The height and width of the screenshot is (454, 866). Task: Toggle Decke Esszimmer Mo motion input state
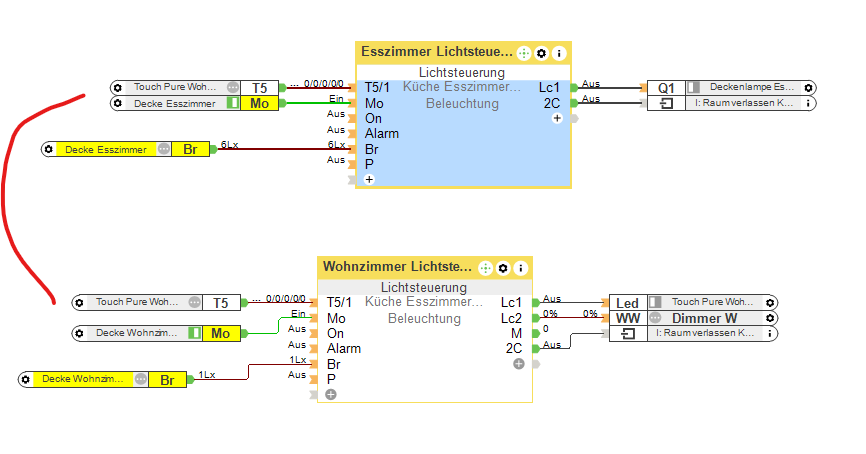233,103
